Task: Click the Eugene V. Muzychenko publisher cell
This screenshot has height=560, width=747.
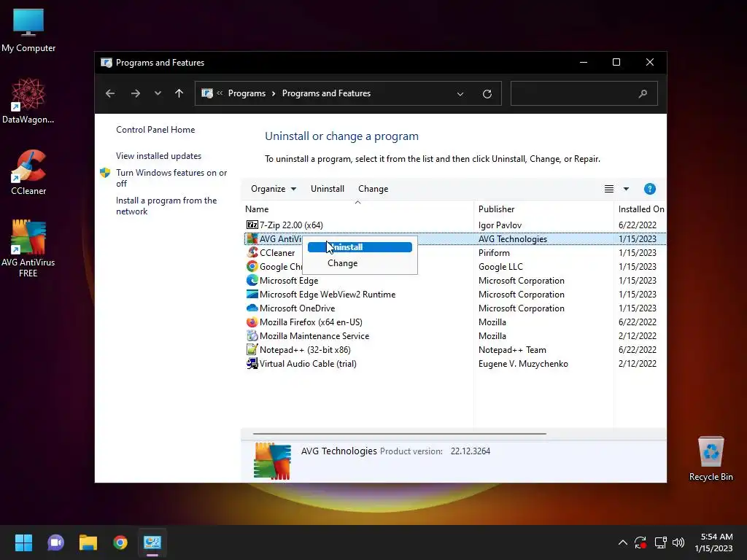Action: (x=523, y=363)
